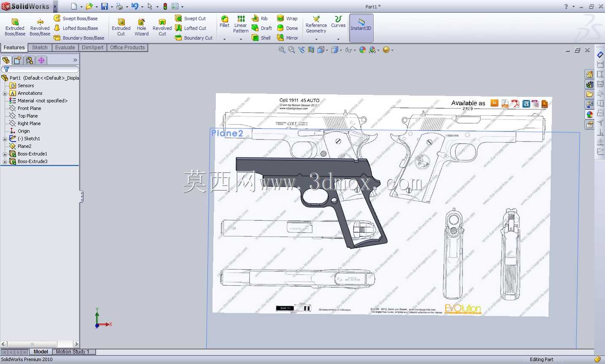Restore the previous view
This screenshot has height=364, width=605.
click(x=301, y=50)
